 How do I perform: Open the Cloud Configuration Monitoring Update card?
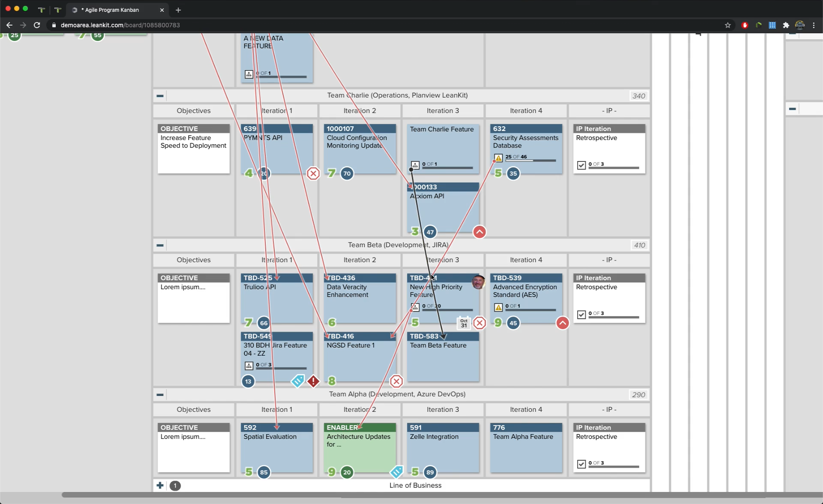360,149
